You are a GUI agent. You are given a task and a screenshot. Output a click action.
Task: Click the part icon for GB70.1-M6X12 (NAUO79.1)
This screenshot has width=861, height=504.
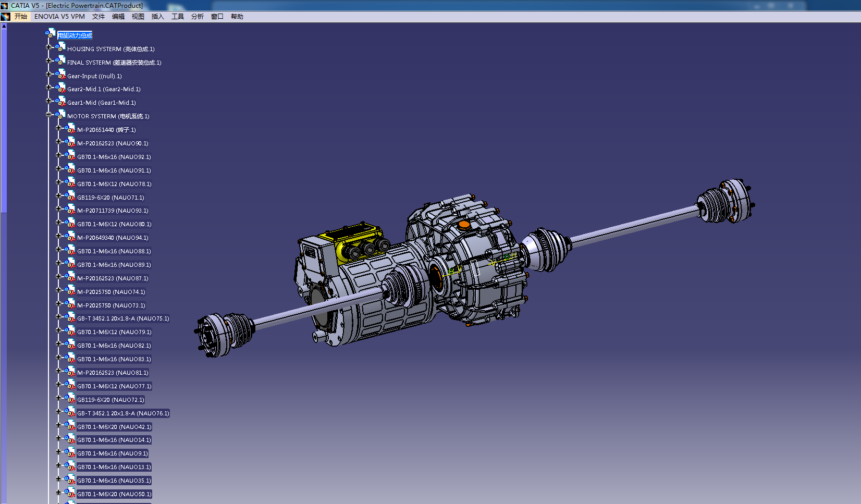70,330
